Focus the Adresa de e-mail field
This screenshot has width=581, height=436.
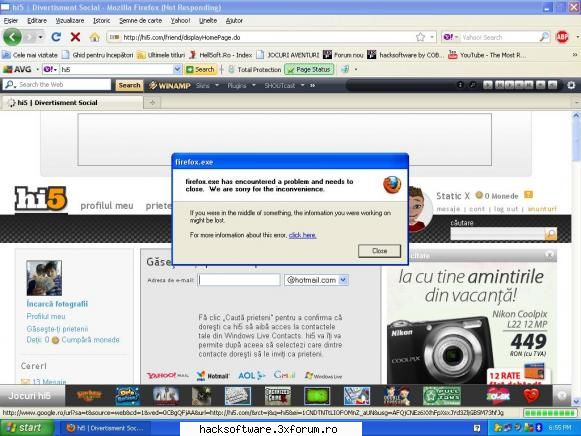[x=239, y=280]
